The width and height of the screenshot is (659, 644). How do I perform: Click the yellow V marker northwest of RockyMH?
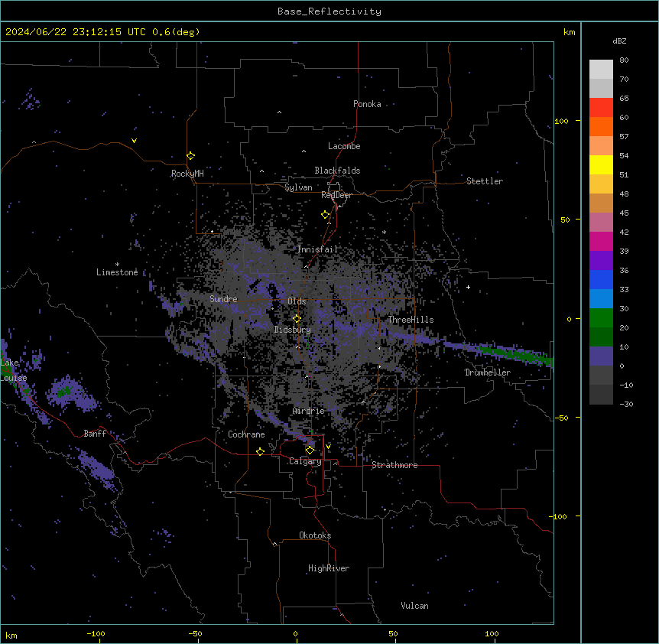pos(134,141)
